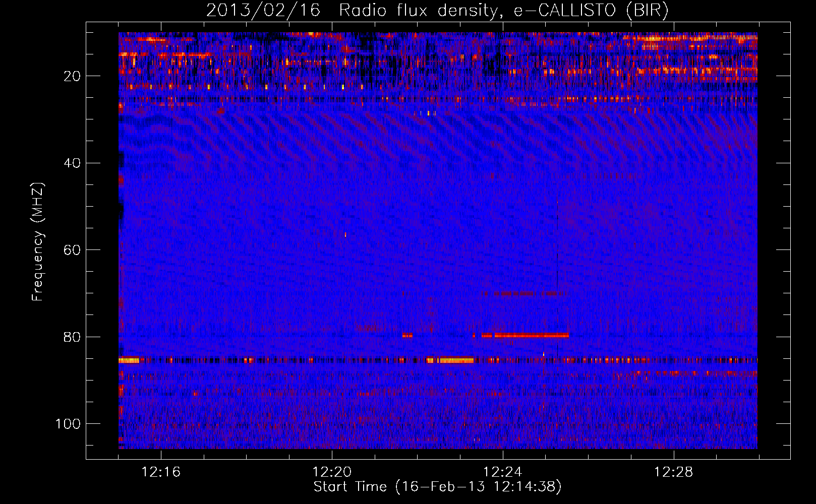Click the 'Start Time (16-Feb-13 12:14:38)' label
The width and height of the screenshot is (816, 504).
[437, 487]
